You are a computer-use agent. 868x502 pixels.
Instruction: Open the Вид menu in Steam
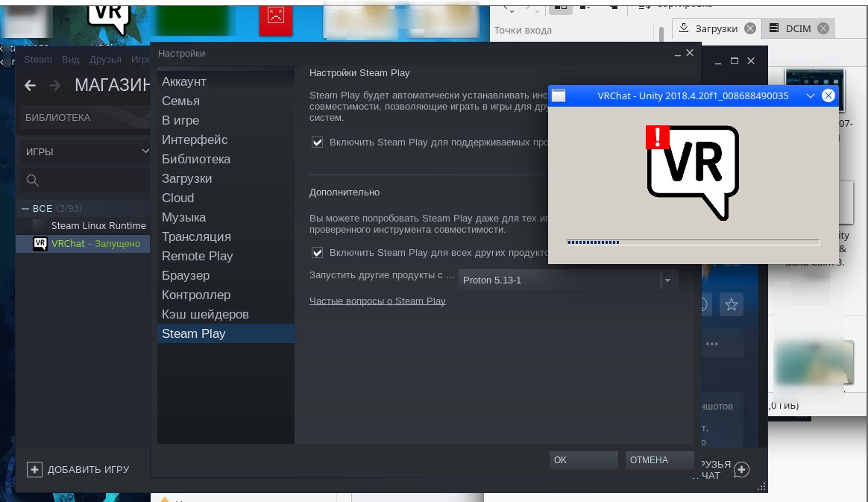[x=70, y=59]
